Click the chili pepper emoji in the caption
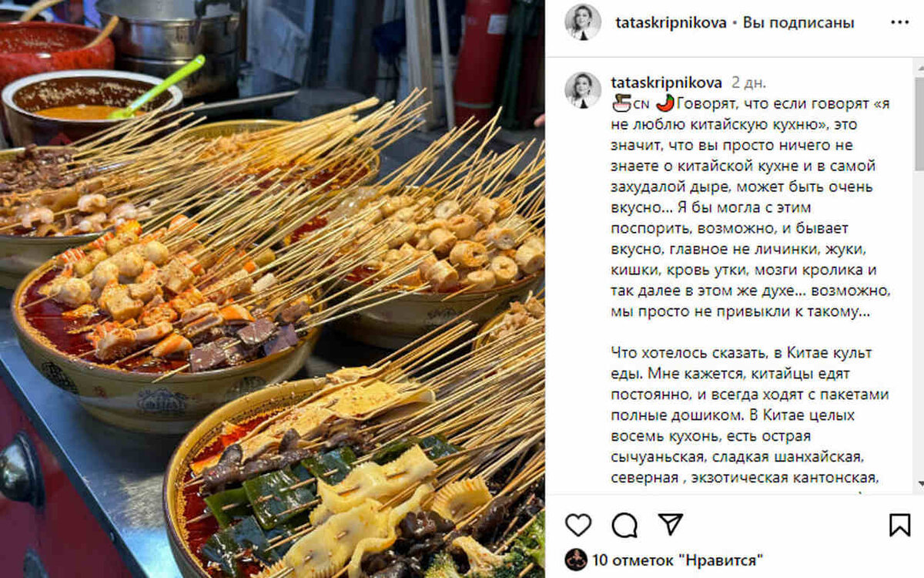 [x=666, y=102]
